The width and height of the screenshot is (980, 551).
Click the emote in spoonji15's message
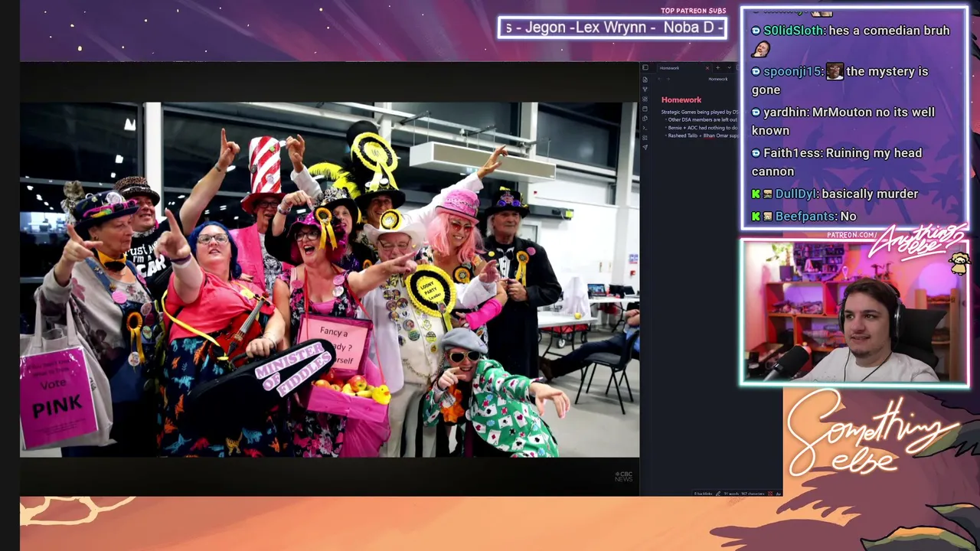[835, 71]
